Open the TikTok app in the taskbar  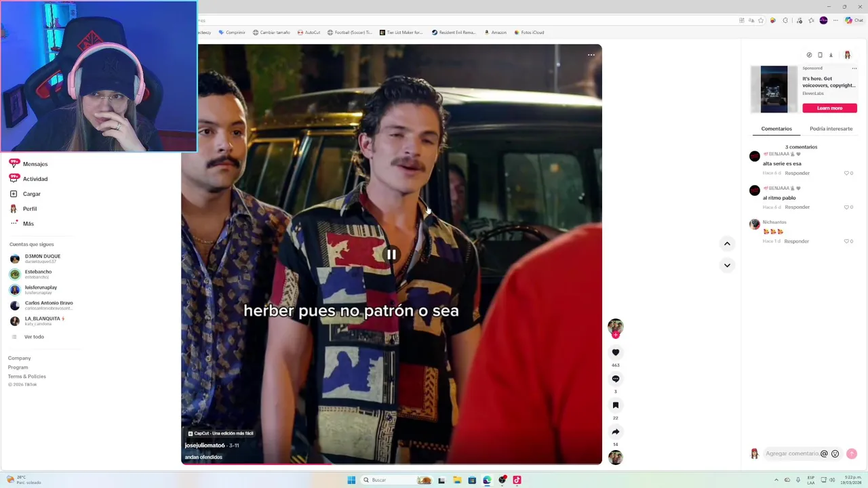[517, 480]
